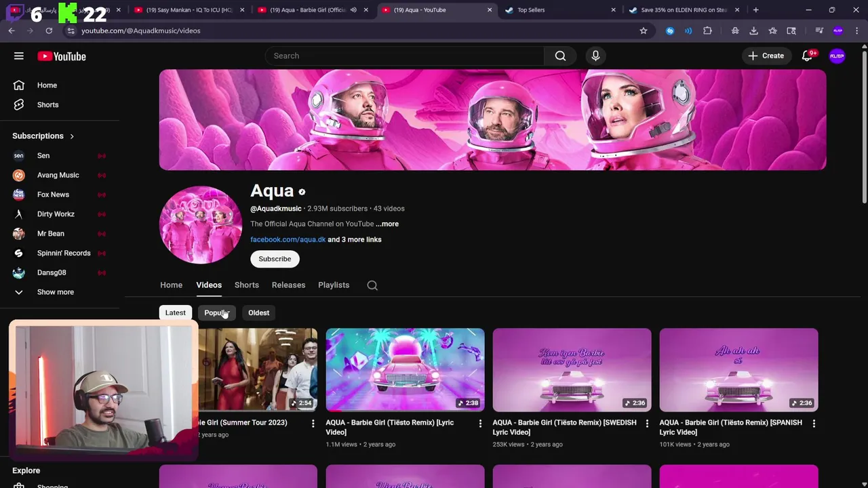This screenshot has width=868, height=488.
Task: Open the Avang Music subscription
Action: click(x=60, y=176)
